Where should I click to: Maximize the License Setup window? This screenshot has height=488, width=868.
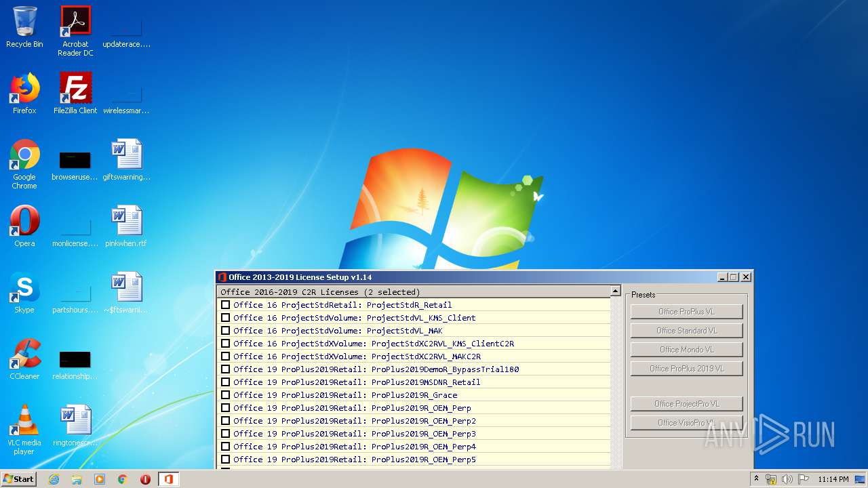(x=734, y=277)
